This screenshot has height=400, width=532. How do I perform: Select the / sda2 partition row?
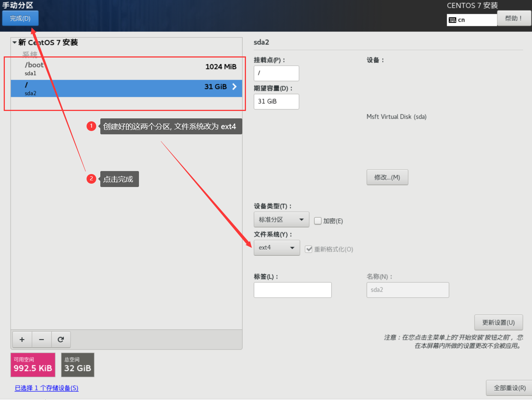[126, 88]
